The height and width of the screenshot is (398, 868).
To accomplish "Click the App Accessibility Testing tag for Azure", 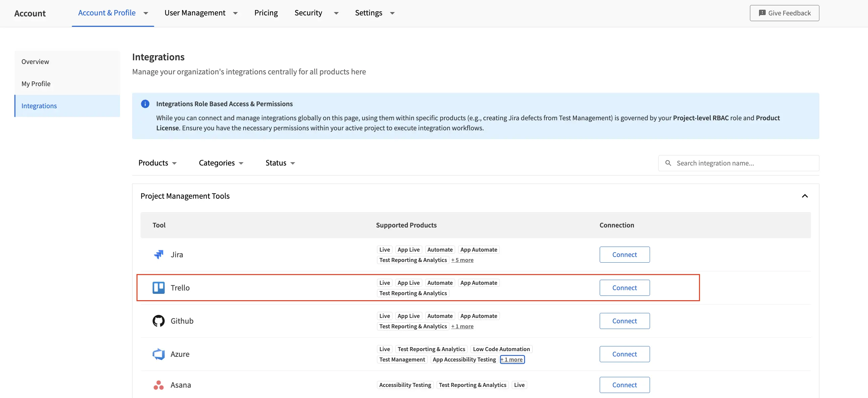I will click(x=464, y=359).
